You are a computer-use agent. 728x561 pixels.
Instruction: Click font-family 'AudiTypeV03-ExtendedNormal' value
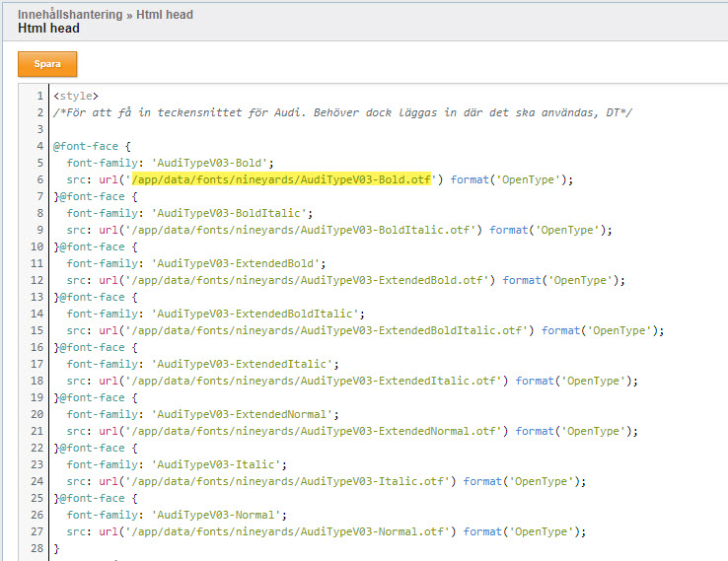[x=245, y=414]
